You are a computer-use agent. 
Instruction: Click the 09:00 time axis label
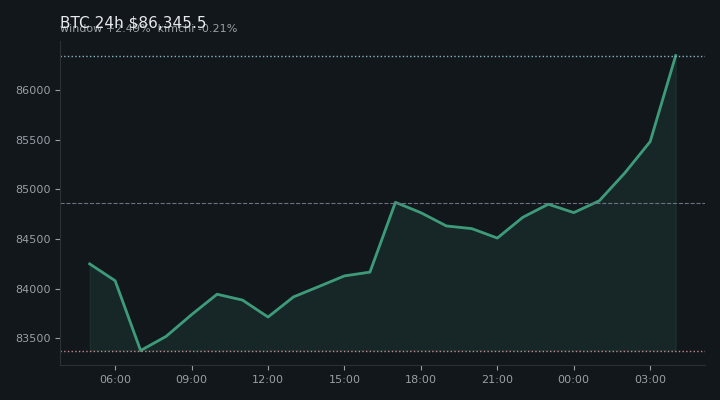[191, 380]
